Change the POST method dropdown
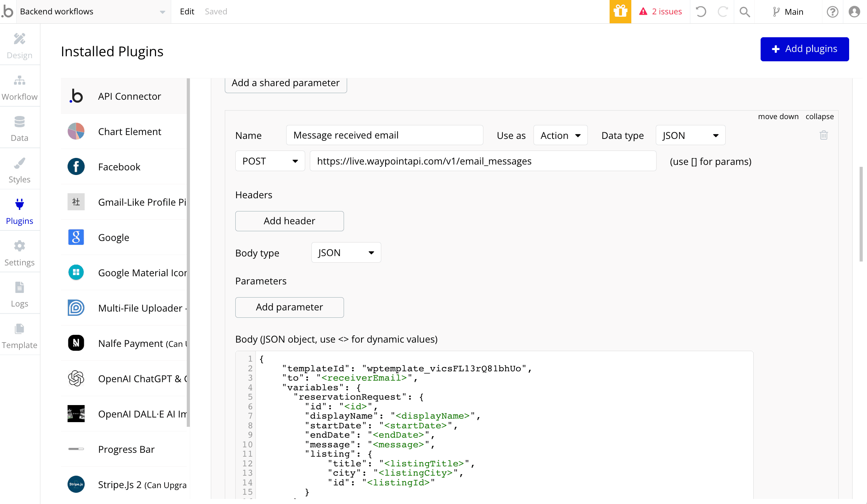This screenshot has width=867, height=504. 270,161
